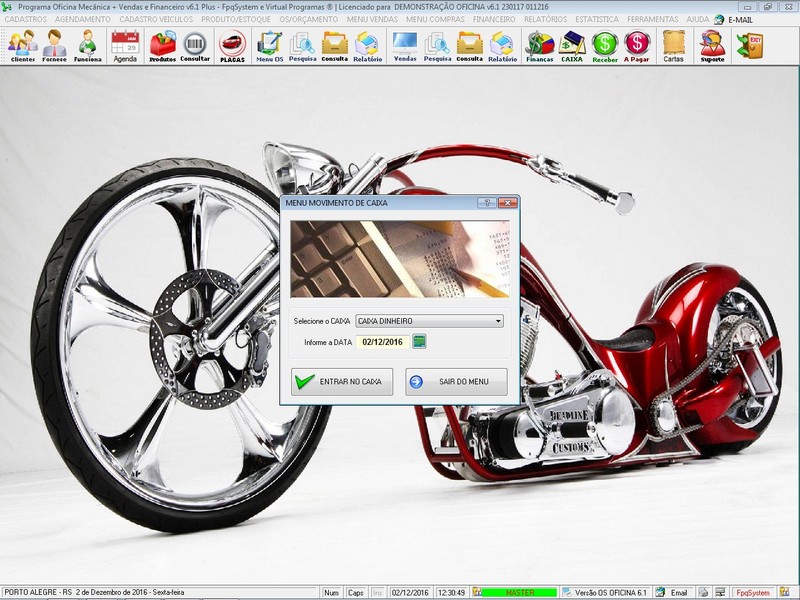Viewport: 800px width, 600px height.
Task: Open the CAIXA toolbar icon
Action: pos(572,46)
